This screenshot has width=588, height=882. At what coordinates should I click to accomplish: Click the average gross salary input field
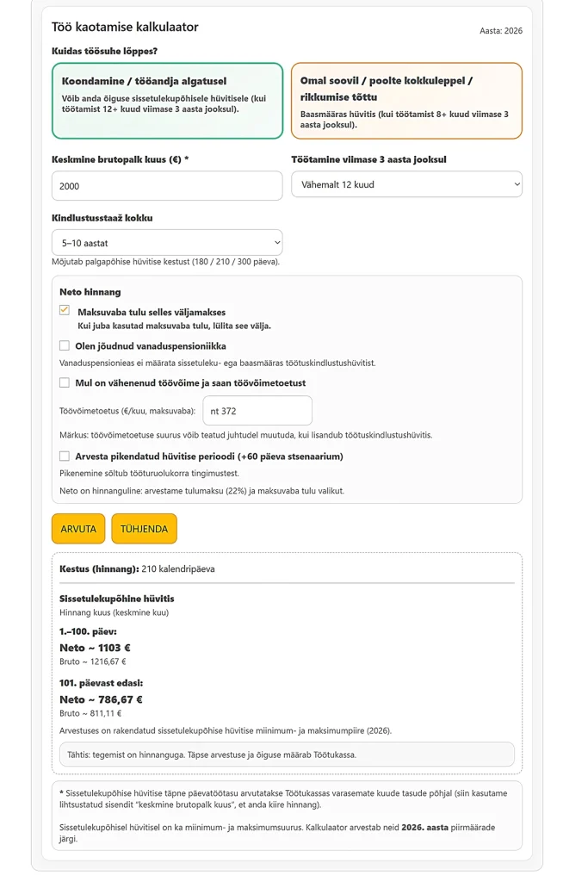167,186
